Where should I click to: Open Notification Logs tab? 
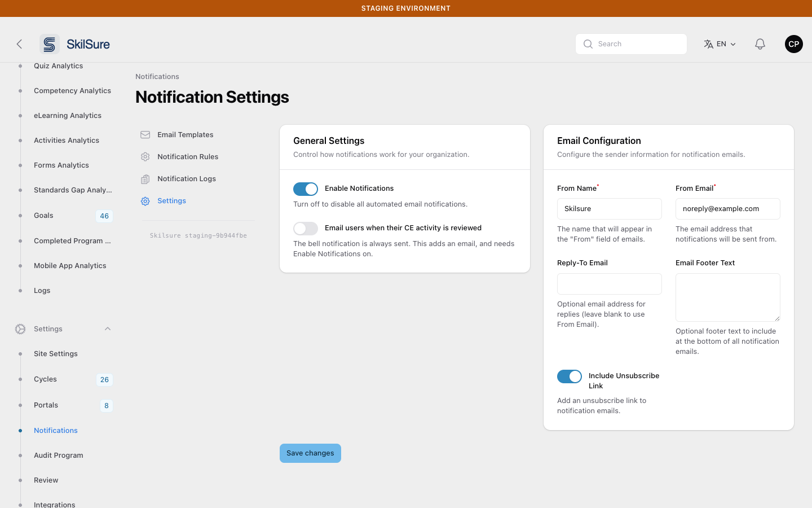187,179
